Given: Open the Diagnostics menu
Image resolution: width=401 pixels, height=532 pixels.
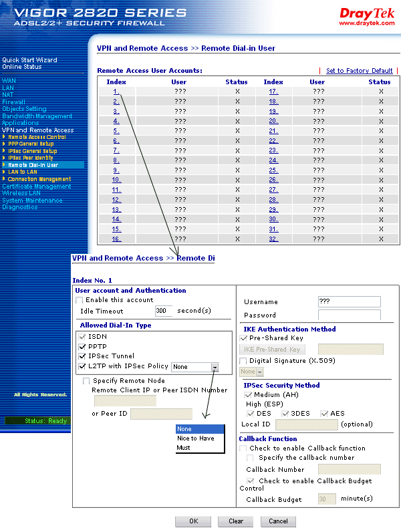Looking at the screenshot, I should 19,207.
